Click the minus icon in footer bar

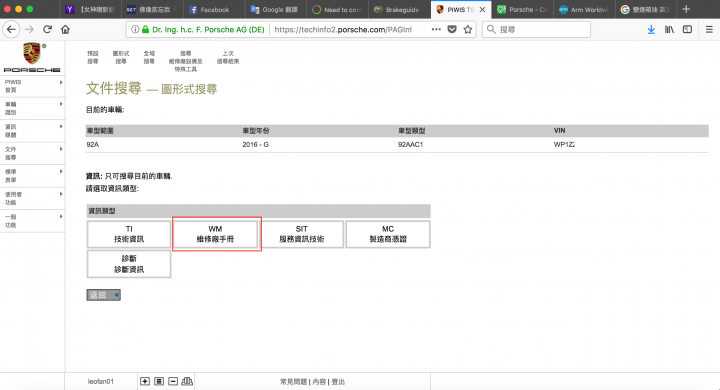point(173,381)
